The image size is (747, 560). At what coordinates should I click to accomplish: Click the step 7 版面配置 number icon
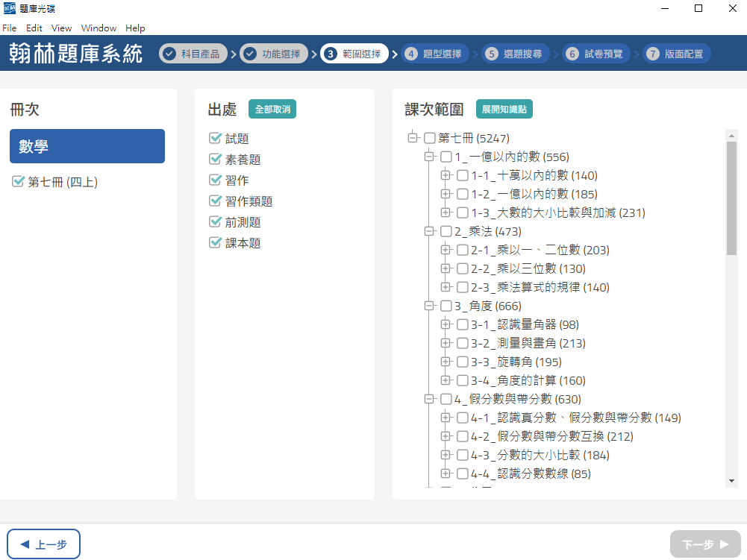tap(653, 54)
